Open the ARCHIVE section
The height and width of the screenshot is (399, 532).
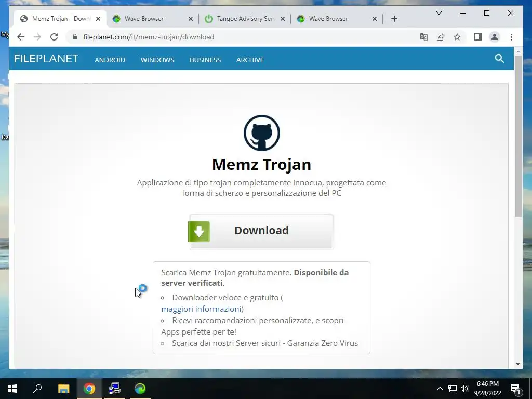[x=250, y=60]
